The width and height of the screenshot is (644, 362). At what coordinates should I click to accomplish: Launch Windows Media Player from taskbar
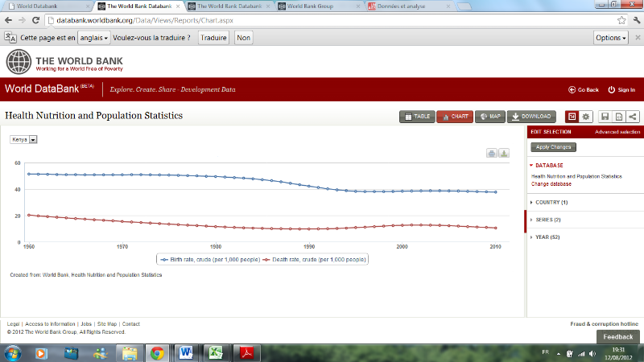pyautogui.click(x=41, y=353)
